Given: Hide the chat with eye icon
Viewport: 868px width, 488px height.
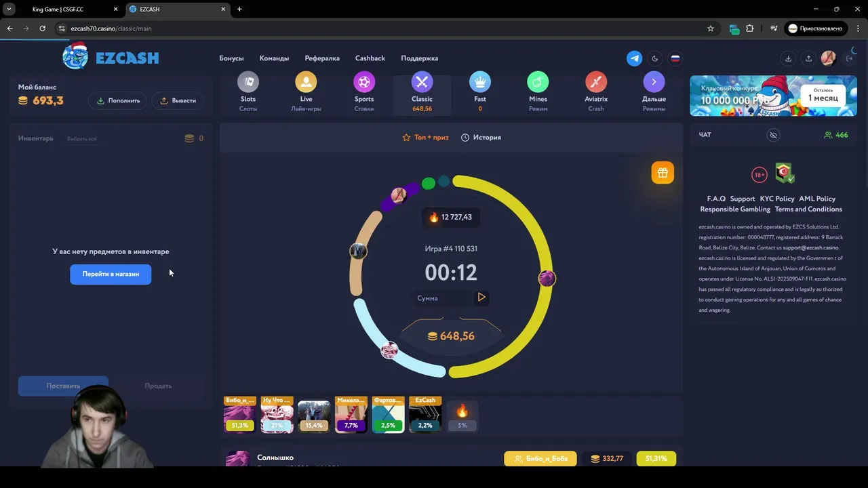Looking at the screenshot, I should click(x=773, y=135).
